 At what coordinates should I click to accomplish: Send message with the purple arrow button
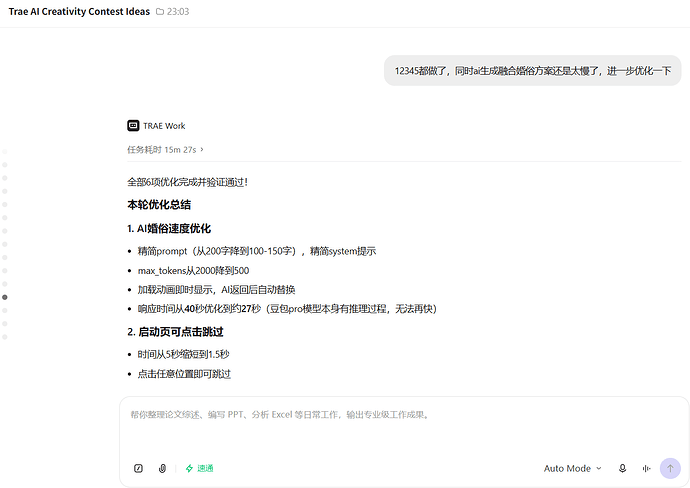[670, 468]
